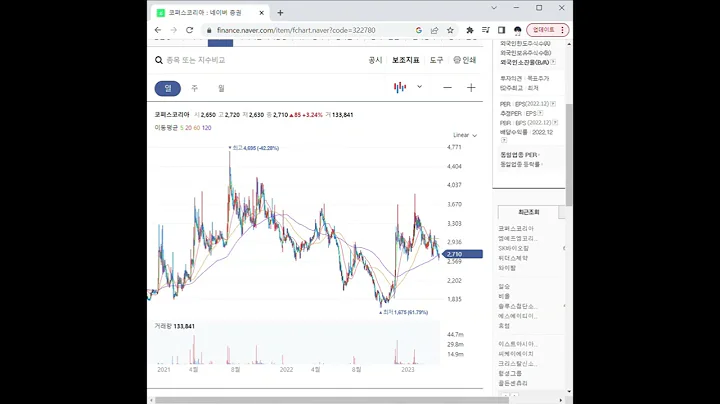Click help icon beside 추정PER EPS

coord(540,113)
